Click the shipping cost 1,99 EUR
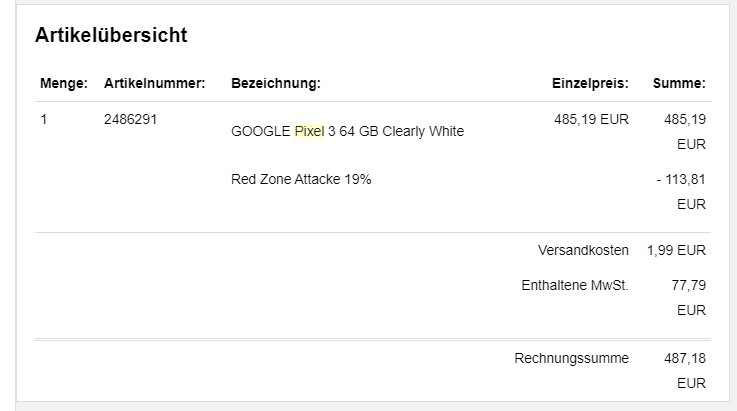This screenshot has height=411, width=737. [676, 250]
